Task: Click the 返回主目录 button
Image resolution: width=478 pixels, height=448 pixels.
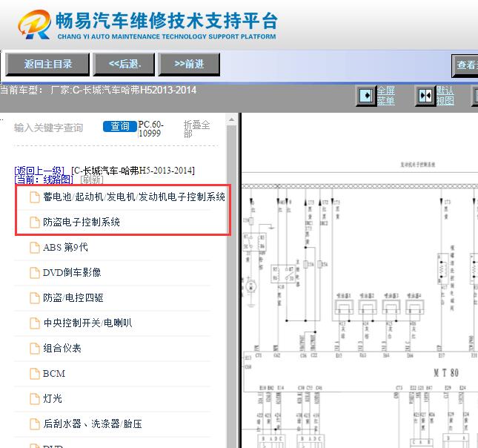Action: 47,64
